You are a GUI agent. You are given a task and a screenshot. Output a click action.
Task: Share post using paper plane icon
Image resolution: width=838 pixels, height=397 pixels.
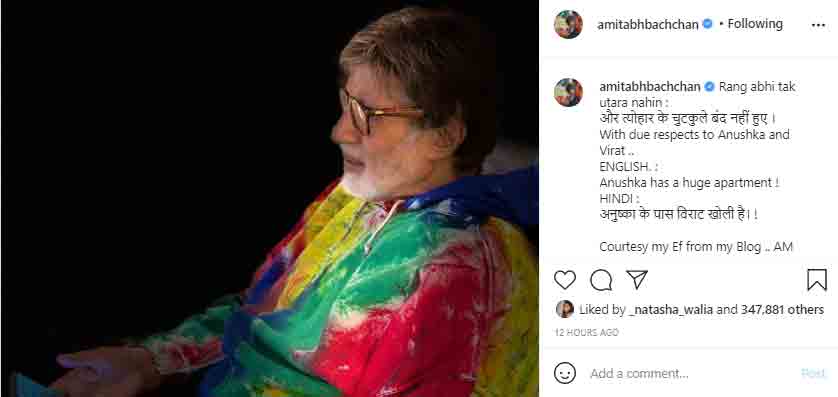tap(637, 279)
